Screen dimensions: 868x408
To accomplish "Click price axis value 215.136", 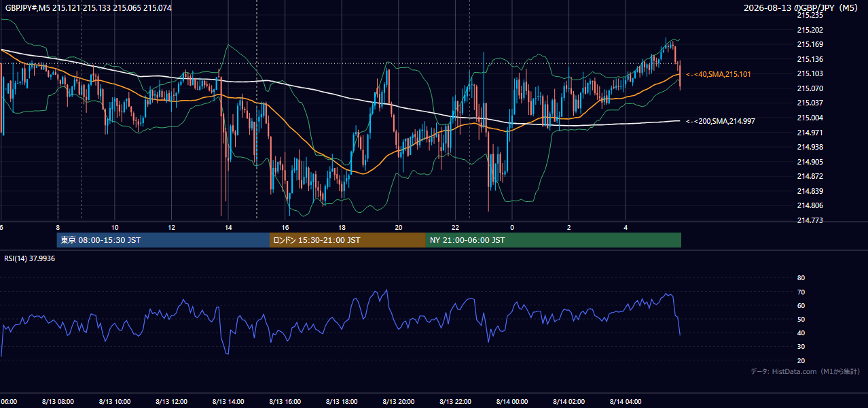I will [x=810, y=59].
